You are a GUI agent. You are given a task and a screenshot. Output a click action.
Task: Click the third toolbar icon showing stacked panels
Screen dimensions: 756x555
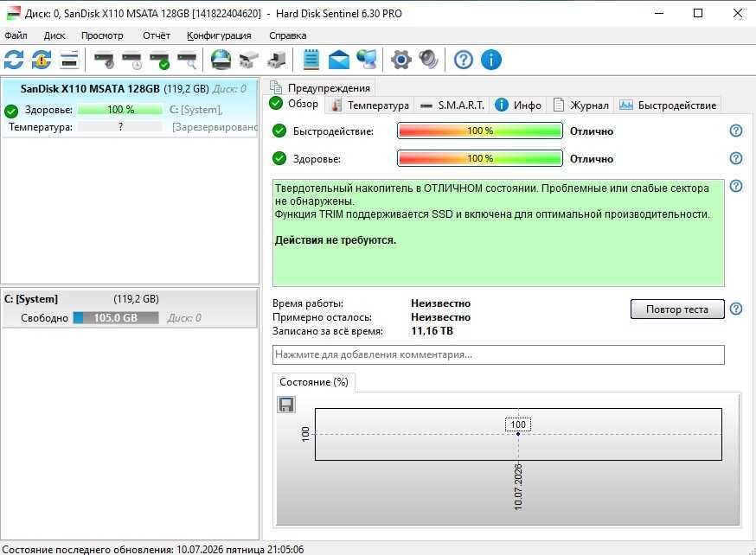[69, 60]
